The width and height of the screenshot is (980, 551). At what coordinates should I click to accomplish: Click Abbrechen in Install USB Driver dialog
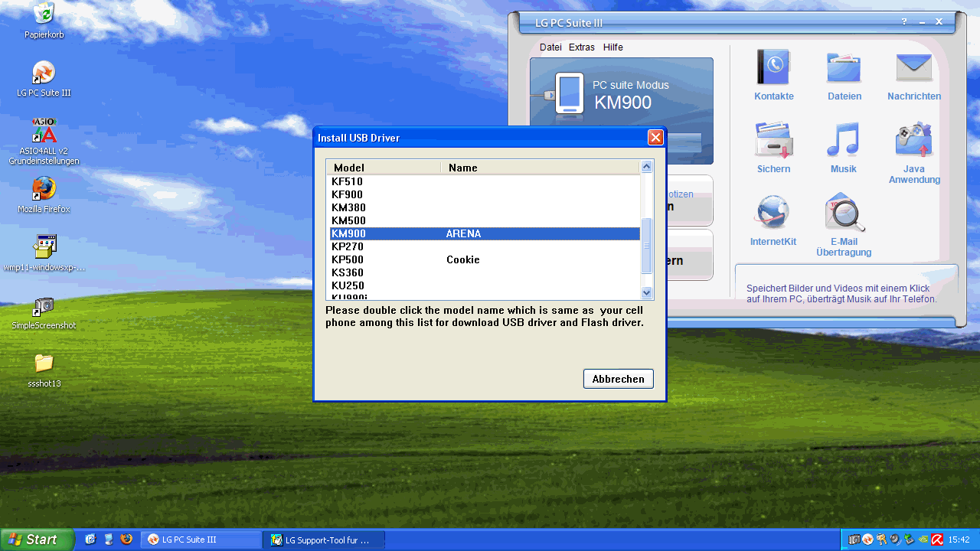point(618,379)
